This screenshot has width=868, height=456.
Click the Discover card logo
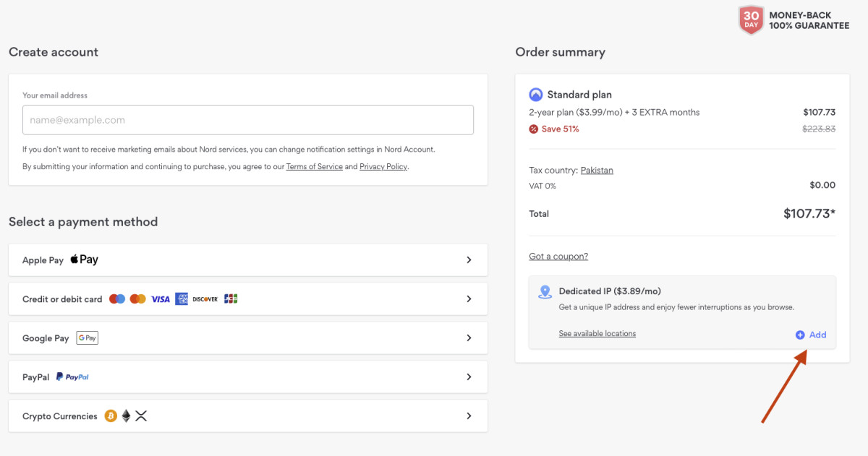pyautogui.click(x=205, y=298)
